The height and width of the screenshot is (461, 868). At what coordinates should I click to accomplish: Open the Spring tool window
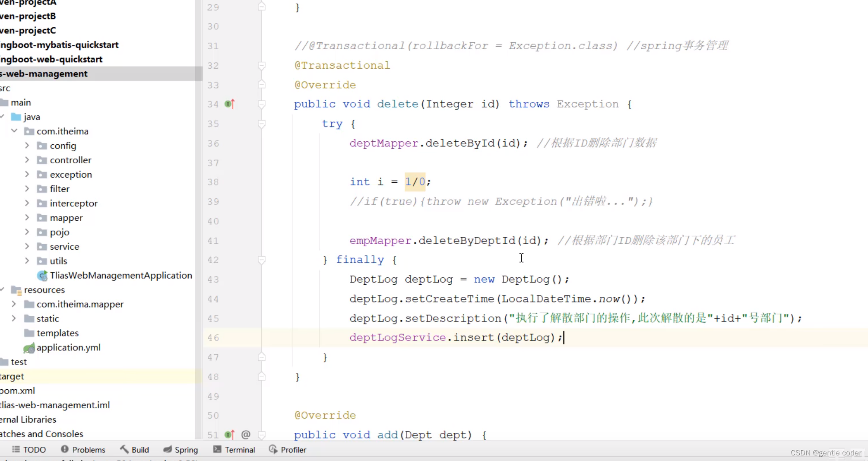tap(181, 450)
